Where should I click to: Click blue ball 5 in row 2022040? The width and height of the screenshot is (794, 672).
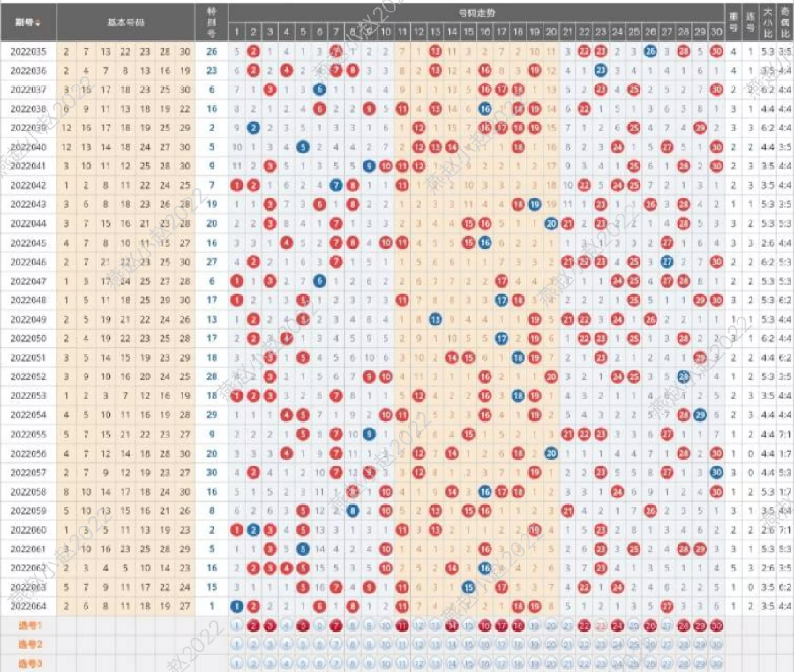point(303,147)
